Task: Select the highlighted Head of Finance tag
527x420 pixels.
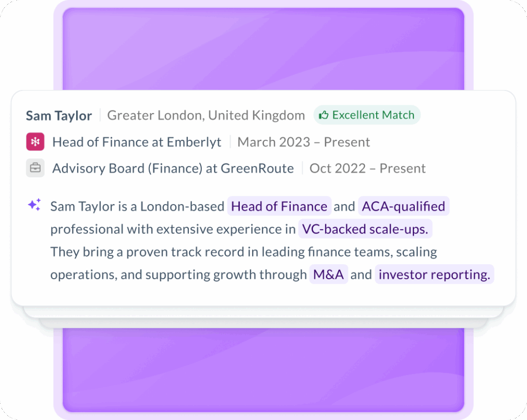Action: coord(279,207)
